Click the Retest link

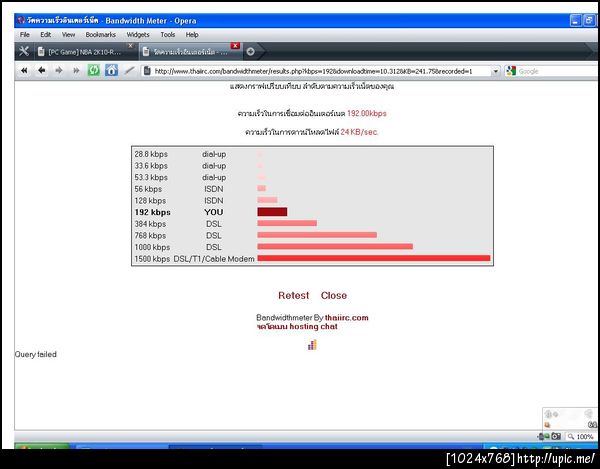click(293, 295)
